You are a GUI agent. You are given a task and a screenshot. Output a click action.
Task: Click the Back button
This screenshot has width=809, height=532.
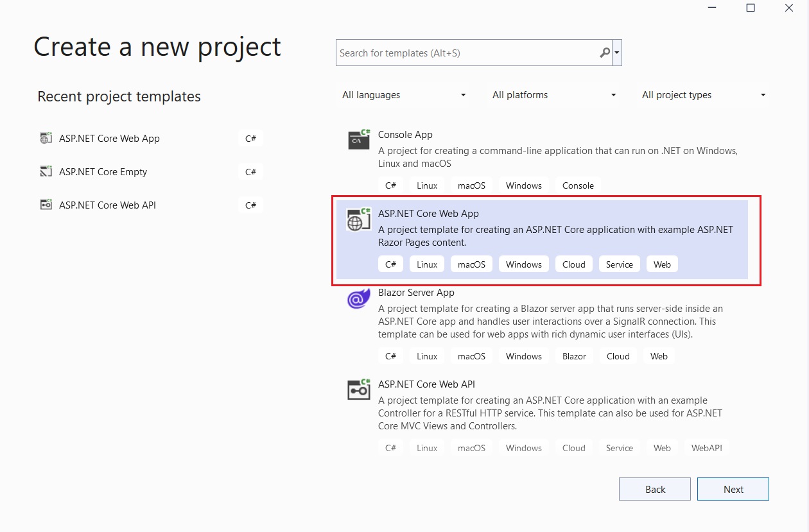tap(655, 489)
